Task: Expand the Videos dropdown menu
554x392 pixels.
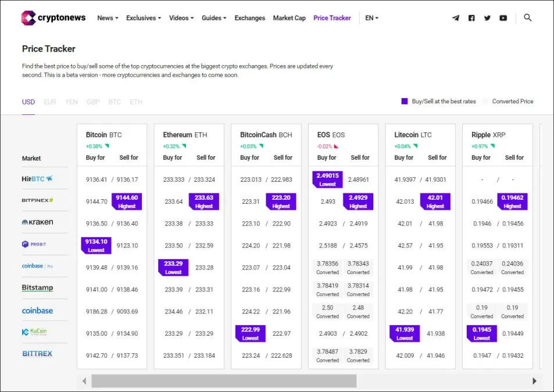Action: tap(181, 18)
